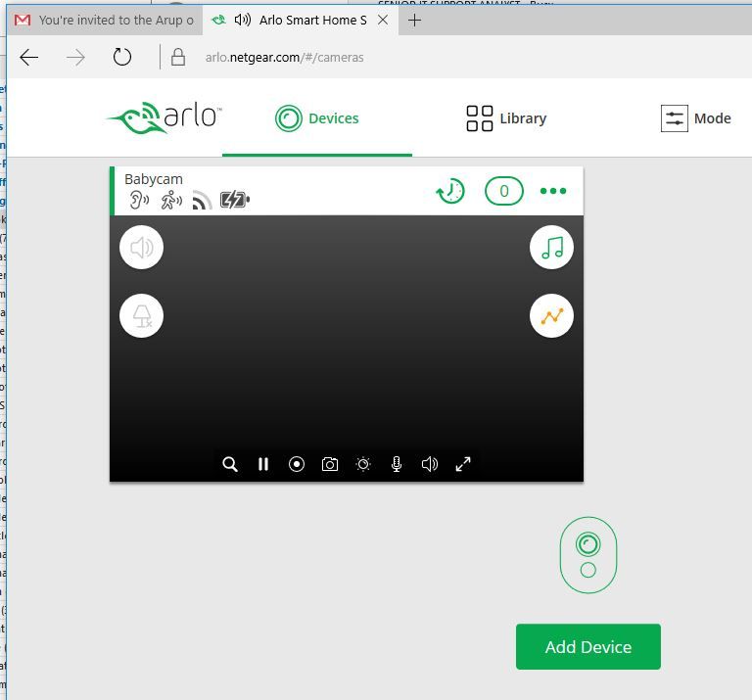Click the Add Device button
The height and width of the screenshot is (700, 752).
tap(587, 647)
